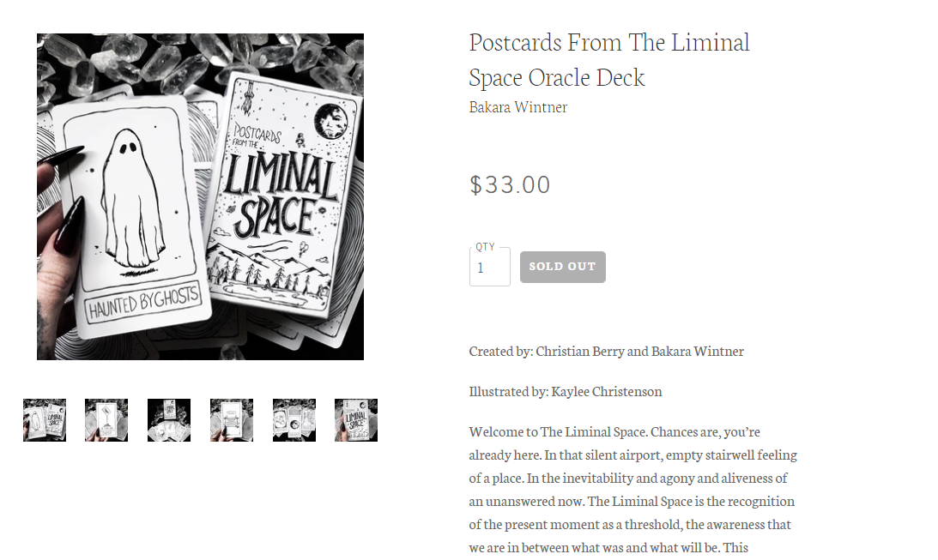This screenshot has height=560, width=938.
Task: Click the second title line Space Oracle Deck
Action: (557, 78)
